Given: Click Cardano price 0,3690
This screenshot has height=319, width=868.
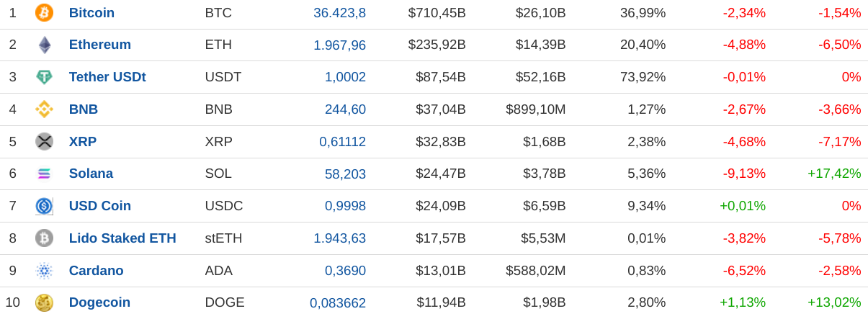Looking at the screenshot, I should tap(345, 271).
